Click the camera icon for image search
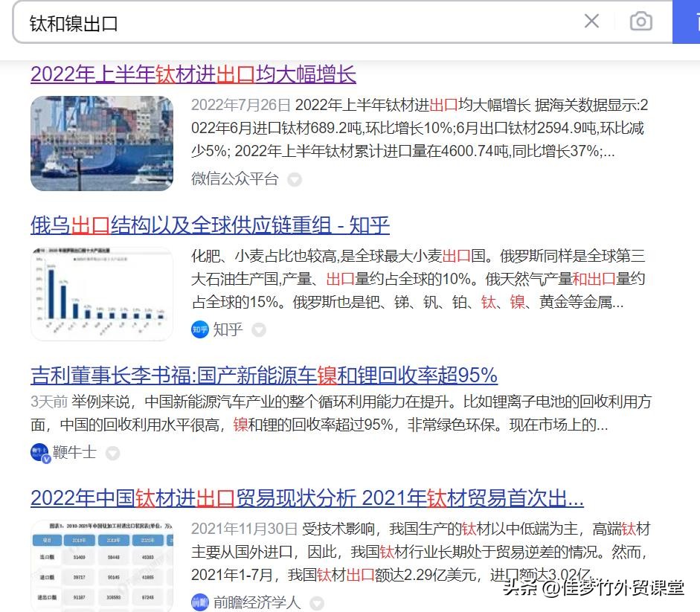Viewport: 700px width, 612px height. (641, 22)
